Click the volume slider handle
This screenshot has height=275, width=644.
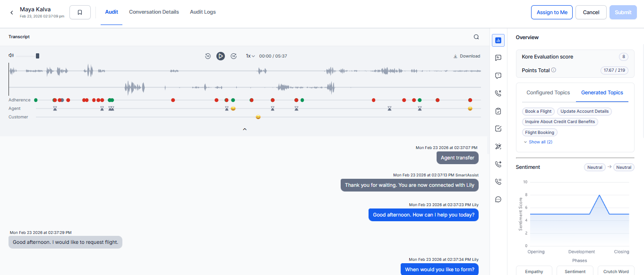tap(38, 56)
